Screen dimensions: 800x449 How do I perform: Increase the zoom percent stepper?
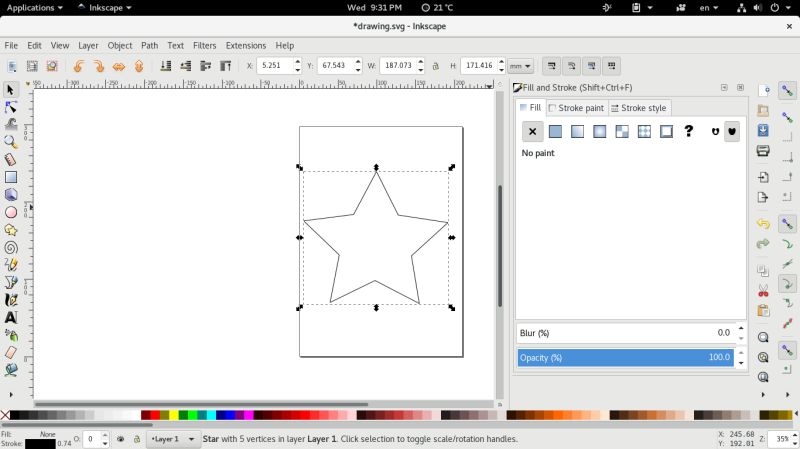tap(795, 435)
